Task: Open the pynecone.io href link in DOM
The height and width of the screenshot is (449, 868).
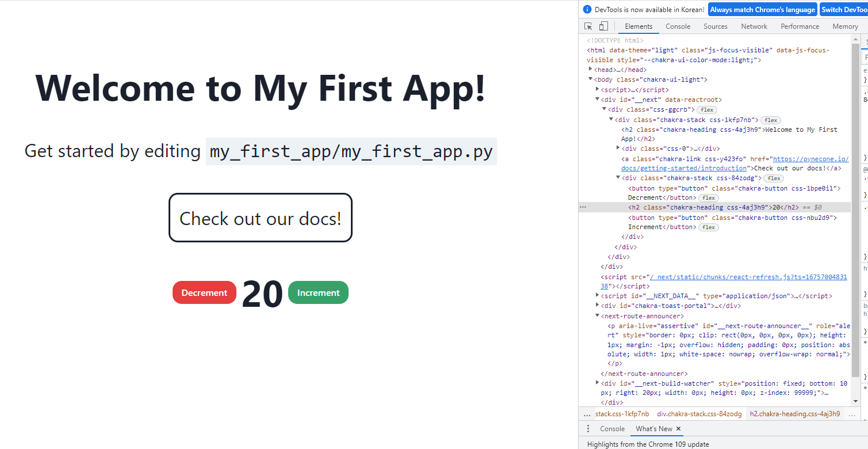Action: click(x=735, y=163)
